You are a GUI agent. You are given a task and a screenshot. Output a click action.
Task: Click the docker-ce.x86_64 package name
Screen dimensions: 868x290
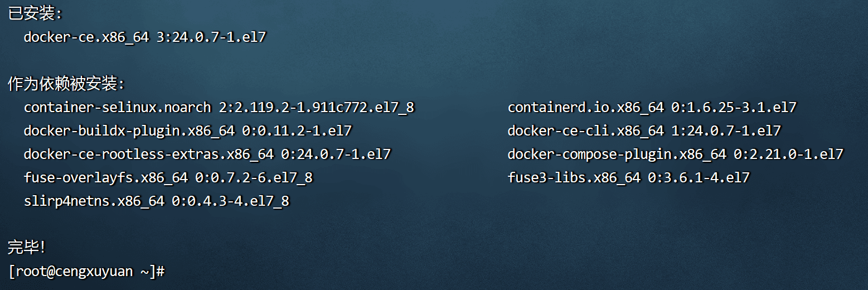pos(86,37)
